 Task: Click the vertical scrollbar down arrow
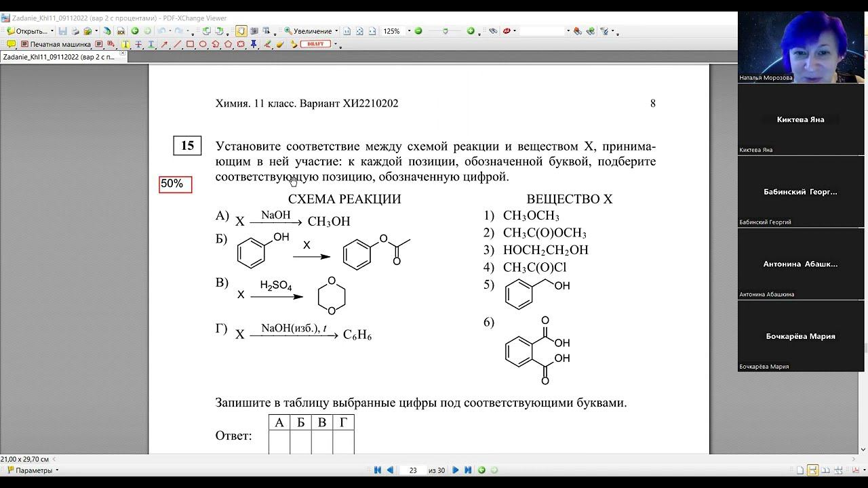pyautogui.click(x=863, y=449)
